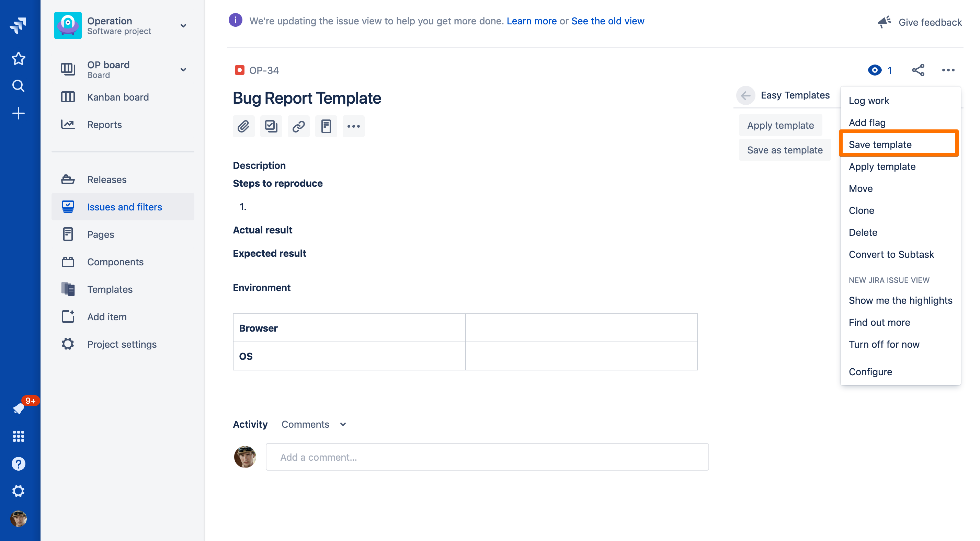Image resolution: width=980 pixels, height=541 pixels.
Task: Click the Save as template button
Action: tap(785, 150)
